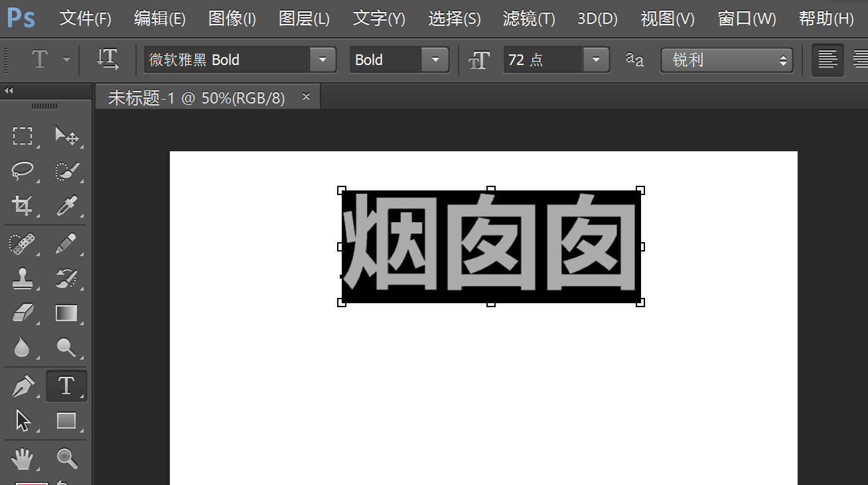Select the Eraser tool
The image size is (868, 485).
[23, 312]
